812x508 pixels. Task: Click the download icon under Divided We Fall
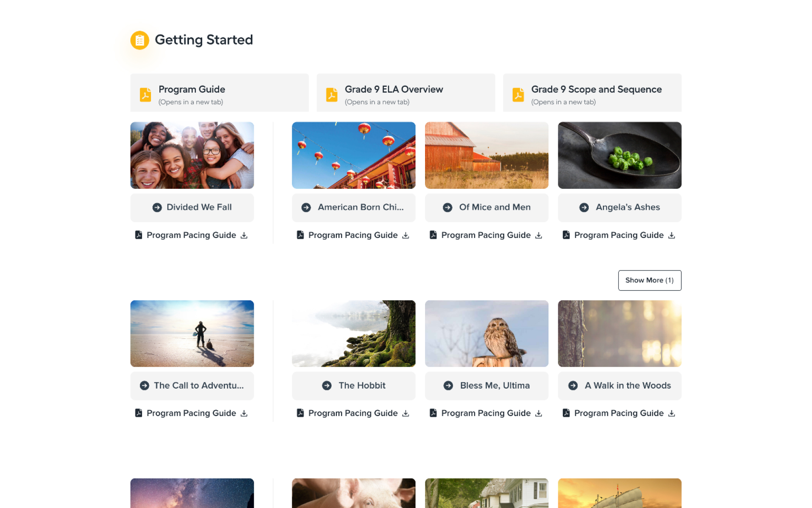click(244, 235)
